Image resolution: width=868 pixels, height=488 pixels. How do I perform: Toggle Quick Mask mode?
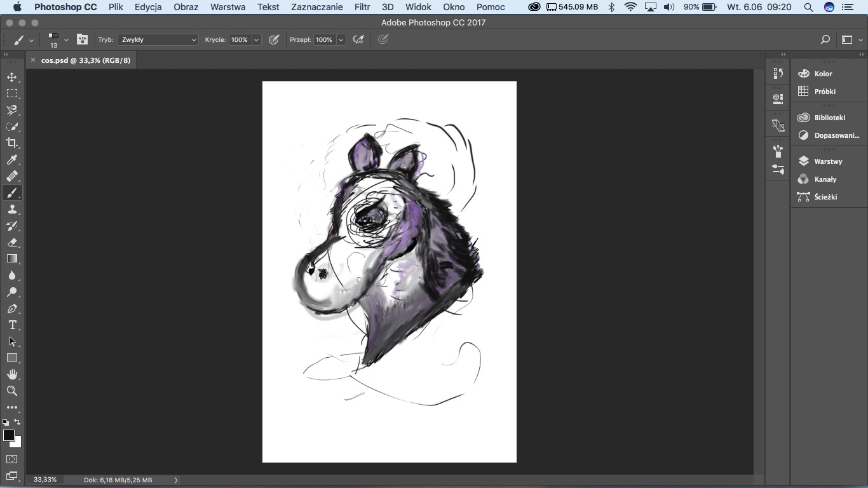pyautogui.click(x=12, y=459)
